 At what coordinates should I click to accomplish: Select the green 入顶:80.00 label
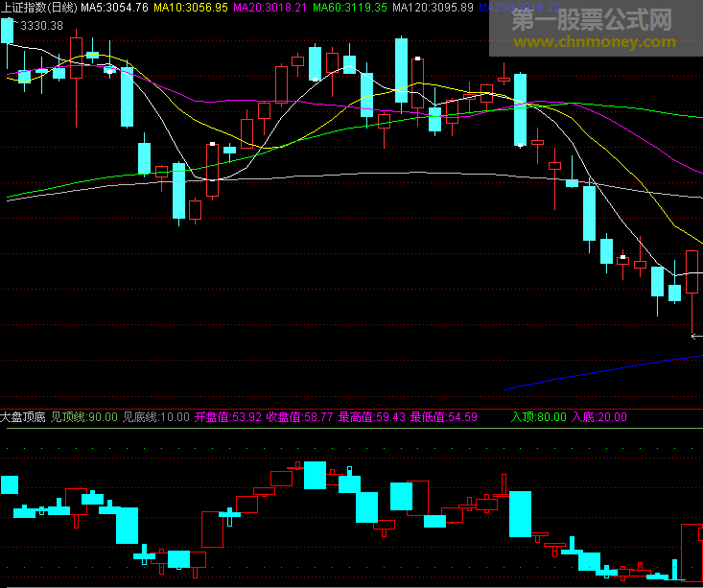[x=538, y=417]
